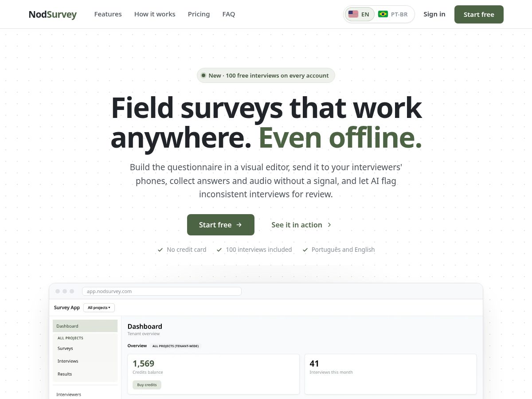Click the New 100 free interviews badge

pyautogui.click(x=266, y=75)
